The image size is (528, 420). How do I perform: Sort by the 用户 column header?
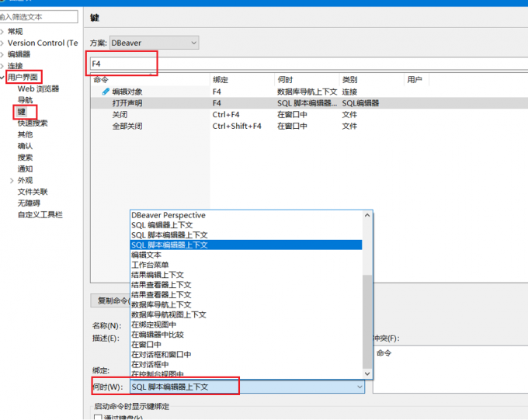416,79
